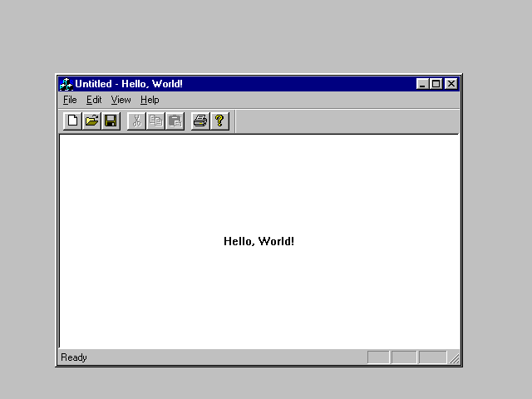Minimize the Hello, World! window
This screenshot has width=532, height=399.
click(423, 84)
